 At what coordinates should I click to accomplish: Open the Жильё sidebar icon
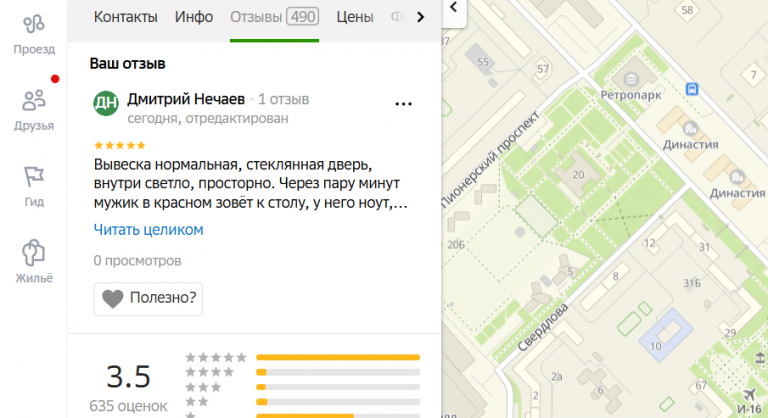point(34,262)
